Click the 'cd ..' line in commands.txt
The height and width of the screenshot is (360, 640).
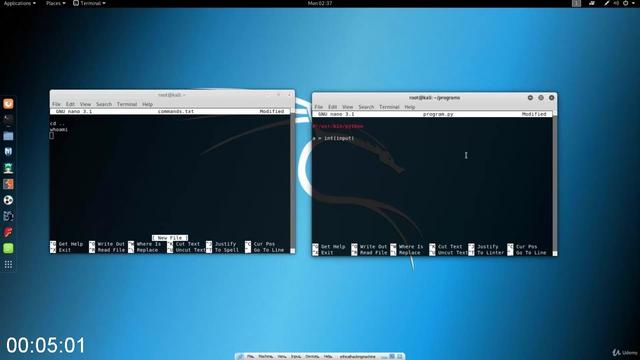pyautogui.click(x=57, y=123)
